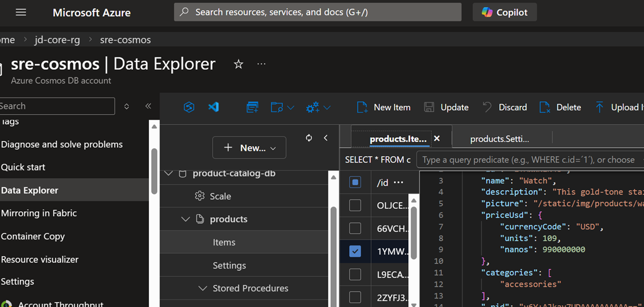This screenshot has height=307, width=644.
Task: Close the products.Items tab
Action: click(x=437, y=138)
